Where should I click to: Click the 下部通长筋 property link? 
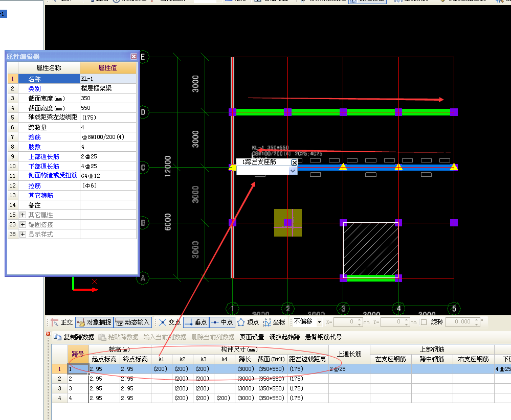(x=43, y=167)
